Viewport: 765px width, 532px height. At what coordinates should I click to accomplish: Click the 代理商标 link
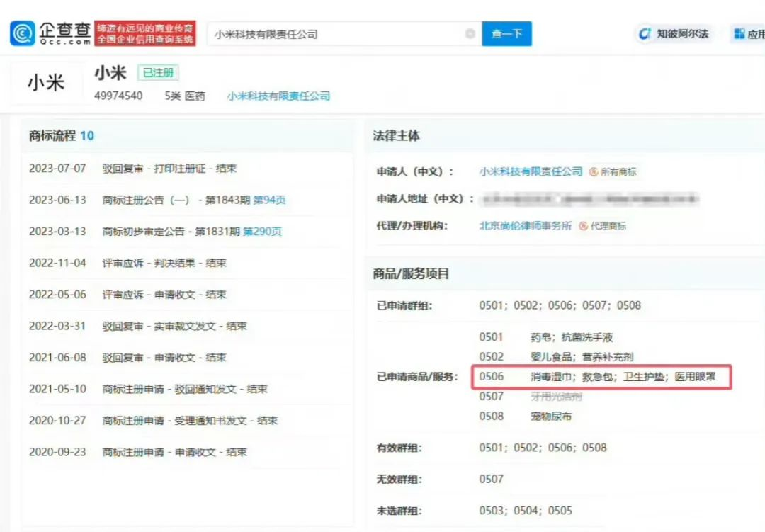pyautogui.click(x=608, y=226)
